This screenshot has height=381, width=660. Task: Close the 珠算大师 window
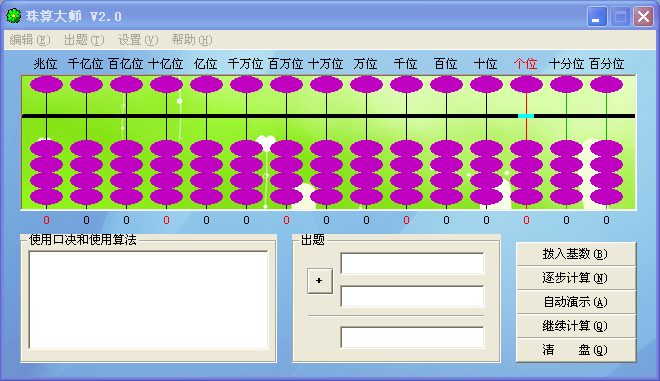click(x=644, y=17)
